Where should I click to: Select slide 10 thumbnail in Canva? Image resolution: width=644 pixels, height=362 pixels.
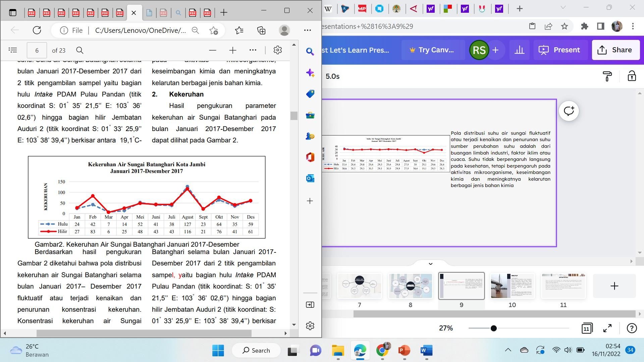512,286
